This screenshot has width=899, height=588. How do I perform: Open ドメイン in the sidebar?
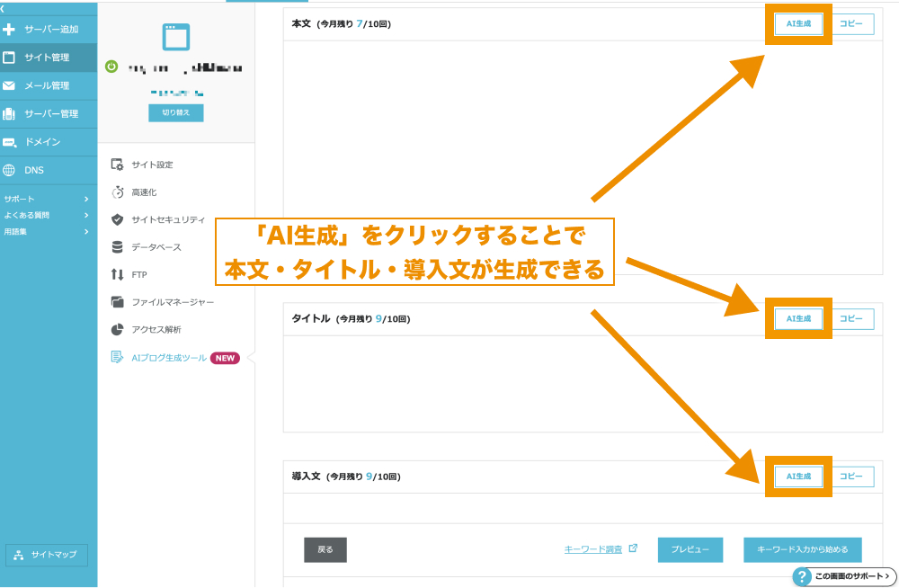49,142
